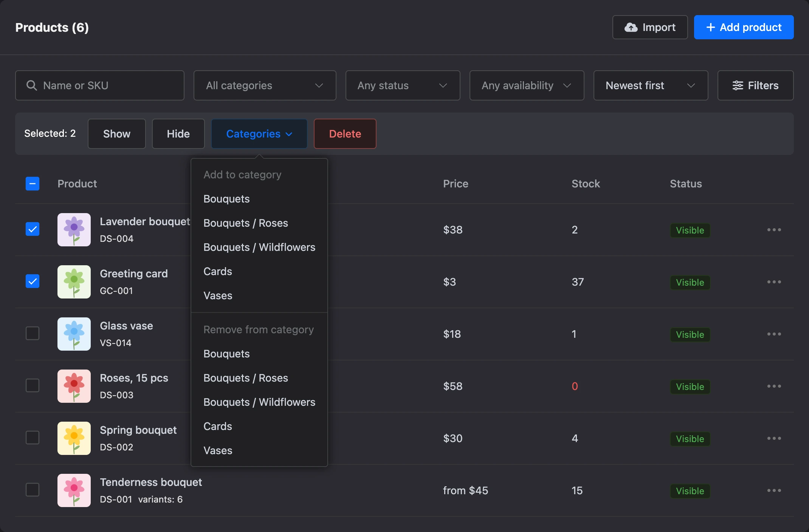Click the Import button

point(650,27)
